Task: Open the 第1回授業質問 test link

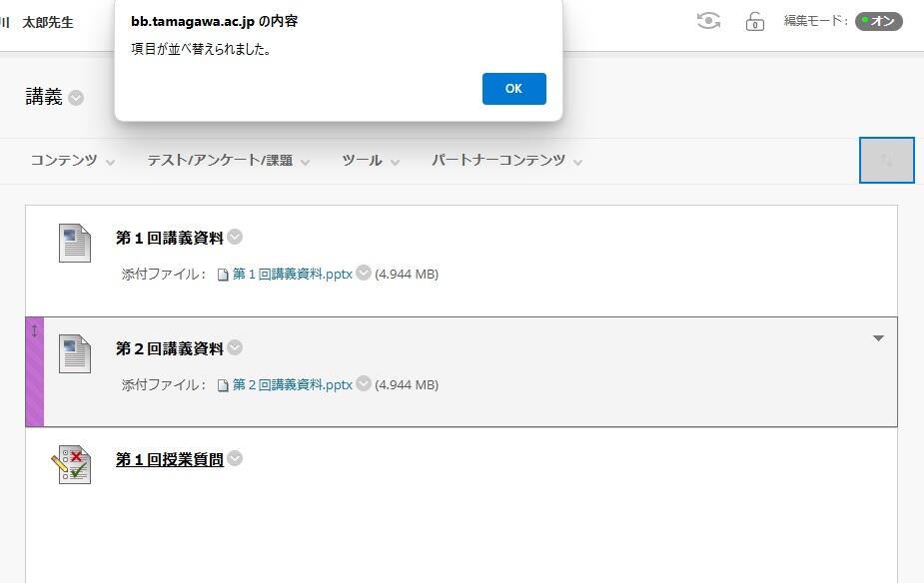Action: click(170, 459)
